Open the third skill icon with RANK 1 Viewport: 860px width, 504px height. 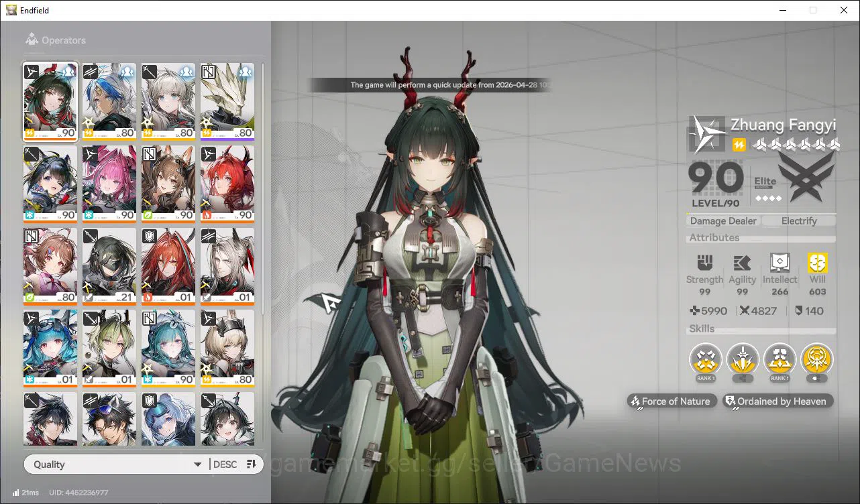tap(780, 361)
